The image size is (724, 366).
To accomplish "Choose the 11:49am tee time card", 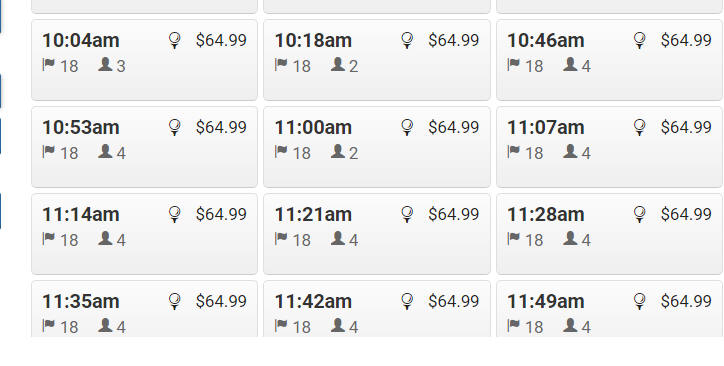I will 609,309.
